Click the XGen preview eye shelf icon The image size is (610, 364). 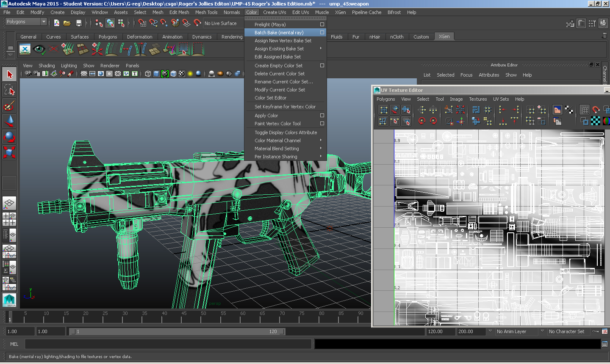(39, 50)
